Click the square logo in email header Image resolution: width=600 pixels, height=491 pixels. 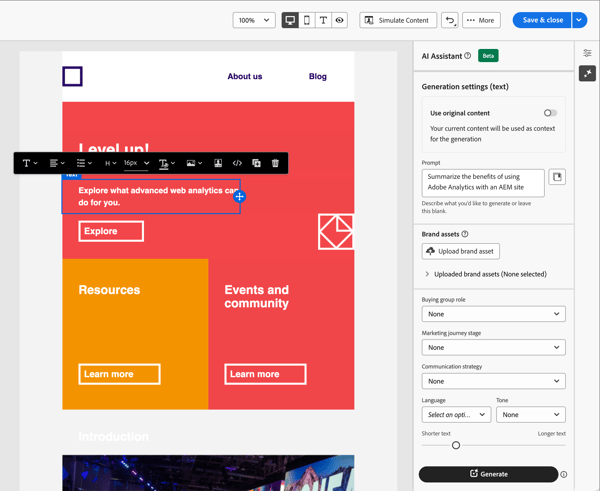click(x=72, y=76)
